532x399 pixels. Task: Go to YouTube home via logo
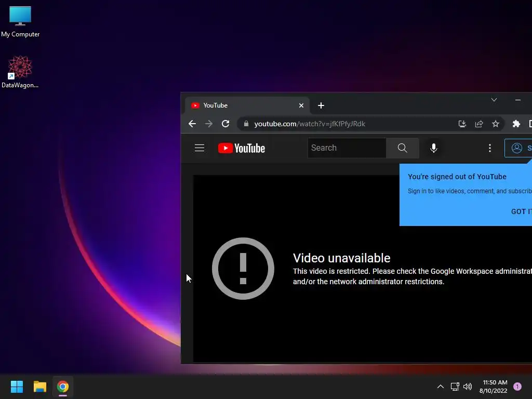pos(241,148)
